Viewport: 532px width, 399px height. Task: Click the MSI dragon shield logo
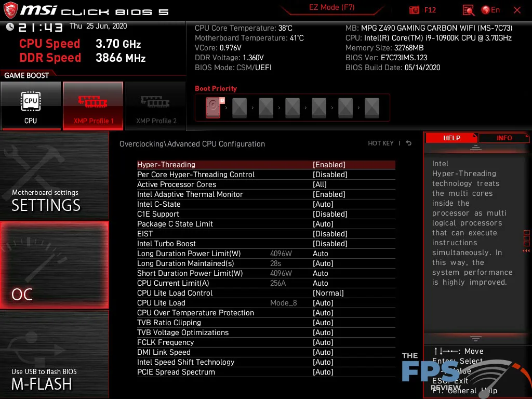10,10
